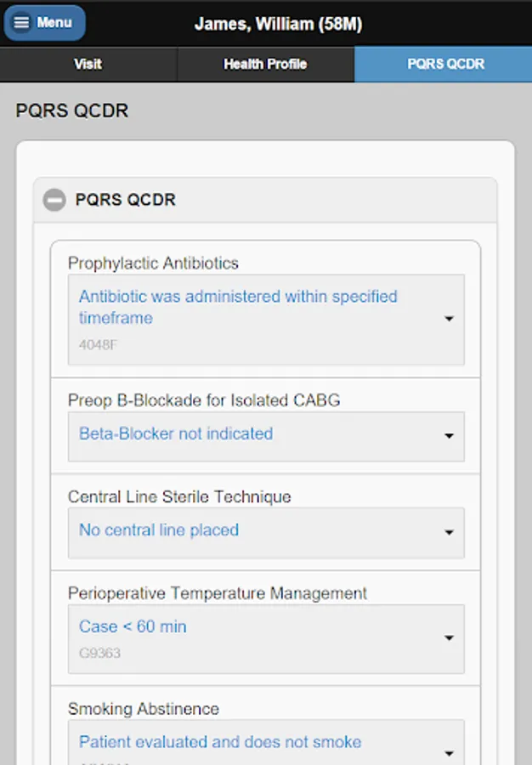Image resolution: width=532 pixels, height=765 pixels.
Task: Click the Preop B-Blockade dropdown arrow
Action: [449, 436]
